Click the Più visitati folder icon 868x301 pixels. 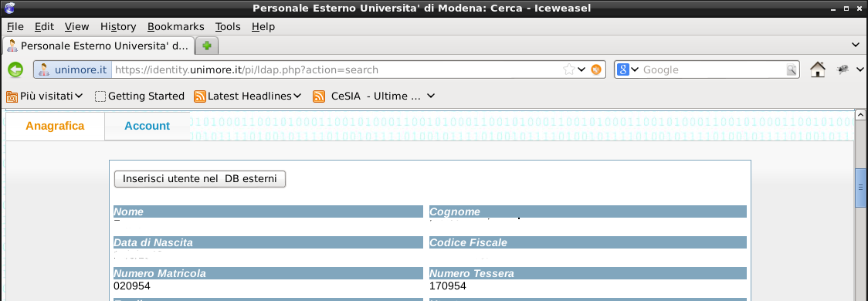12,96
